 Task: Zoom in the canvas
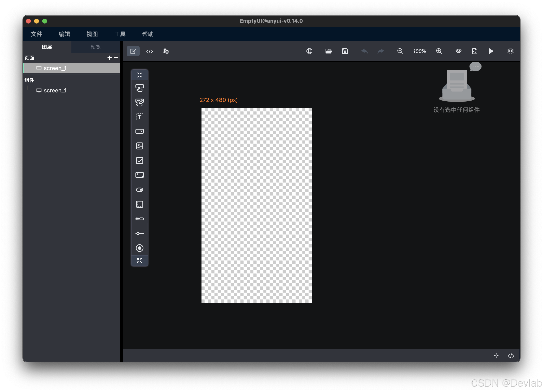(x=439, y=51)
